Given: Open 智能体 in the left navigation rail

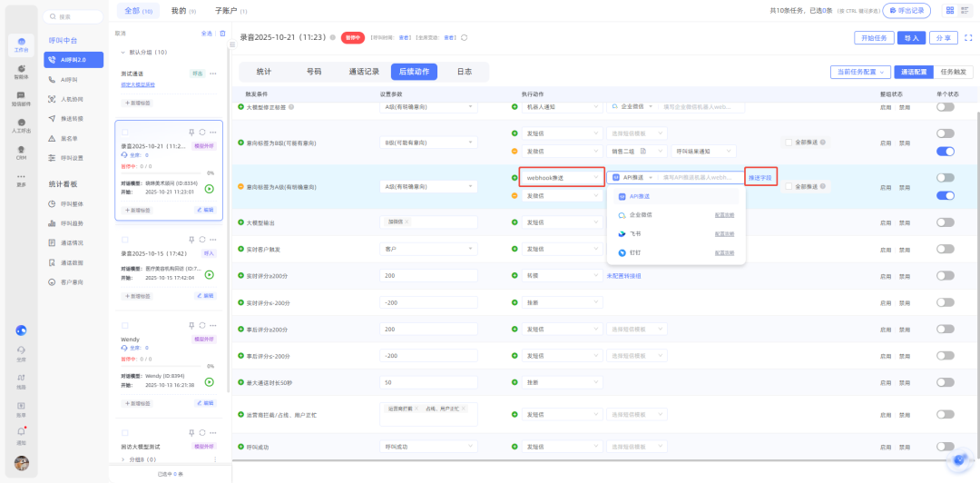Looking at the screenshot, I should click(x=20, y=71).
